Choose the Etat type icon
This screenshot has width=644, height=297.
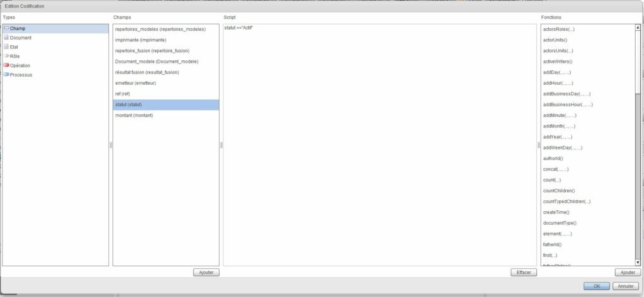click(6, 47)
